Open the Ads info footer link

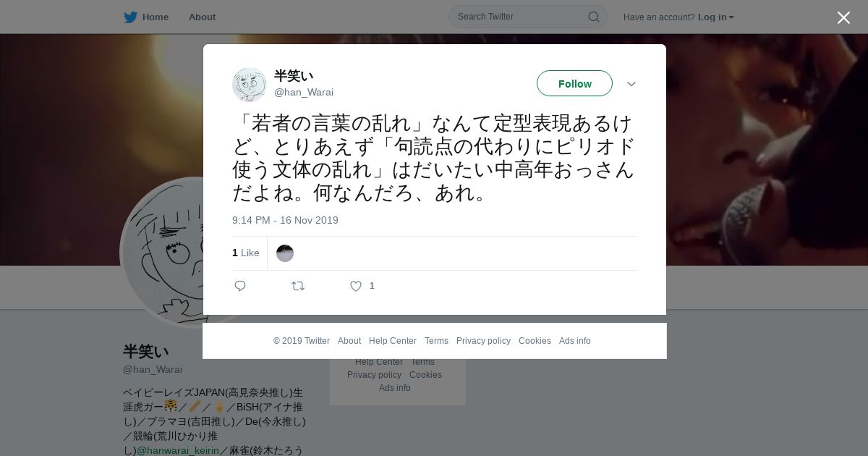(574, 341)
